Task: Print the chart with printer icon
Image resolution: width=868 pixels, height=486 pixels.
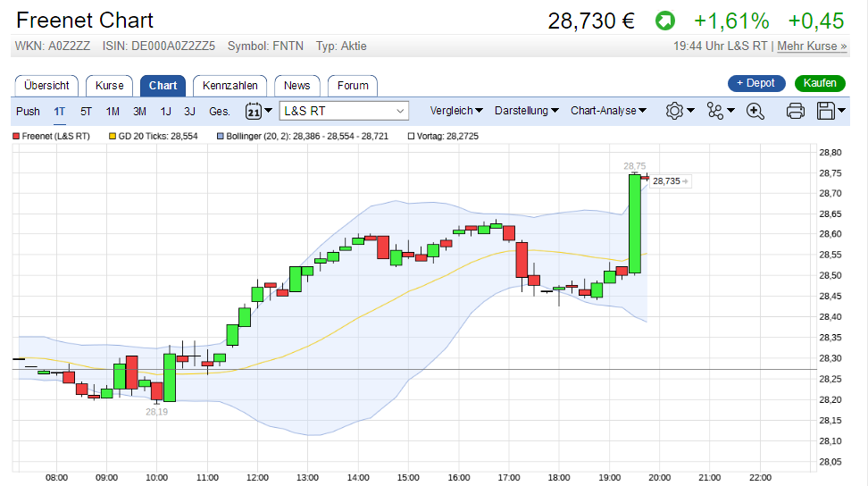Action: [796, 111]
